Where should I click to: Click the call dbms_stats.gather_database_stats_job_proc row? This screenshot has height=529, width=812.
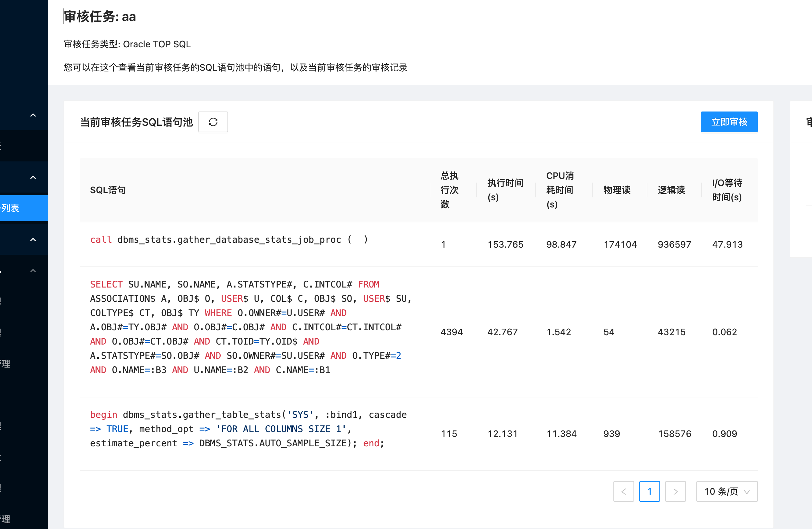[x=228, y=239]
